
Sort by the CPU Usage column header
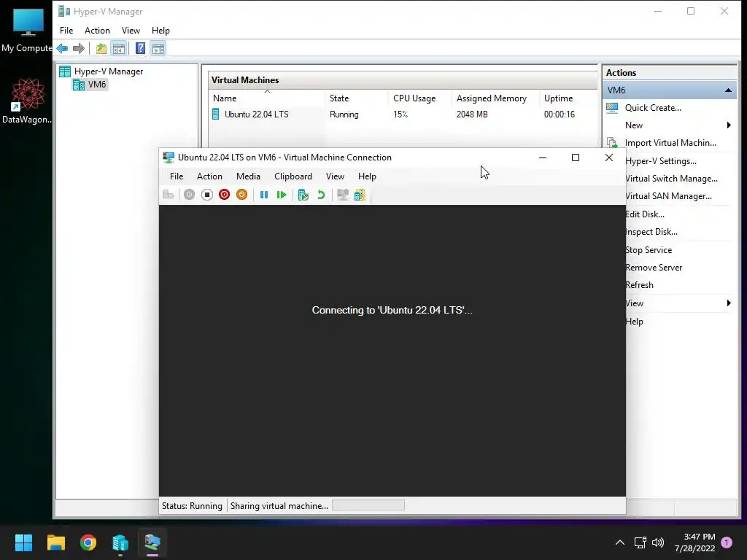coord(419,98)
